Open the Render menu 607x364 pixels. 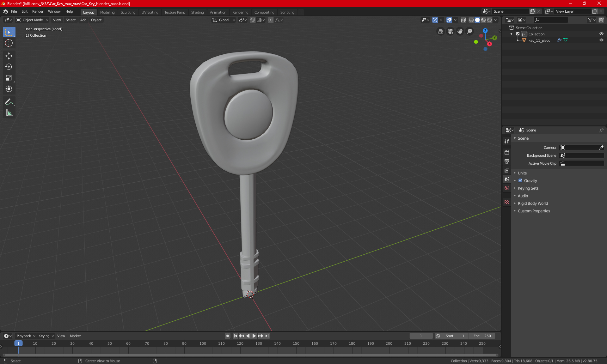click(38, 11)
